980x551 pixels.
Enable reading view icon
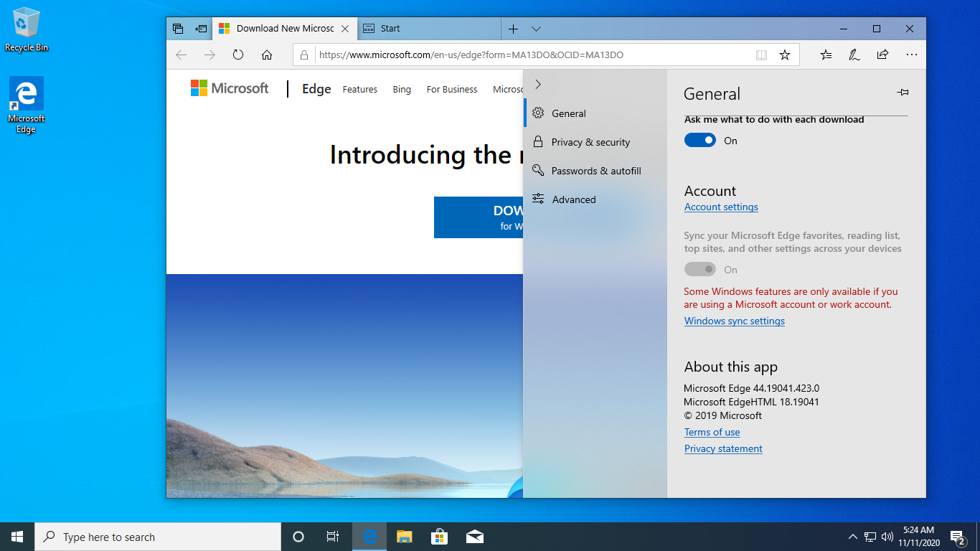(761, 55)
